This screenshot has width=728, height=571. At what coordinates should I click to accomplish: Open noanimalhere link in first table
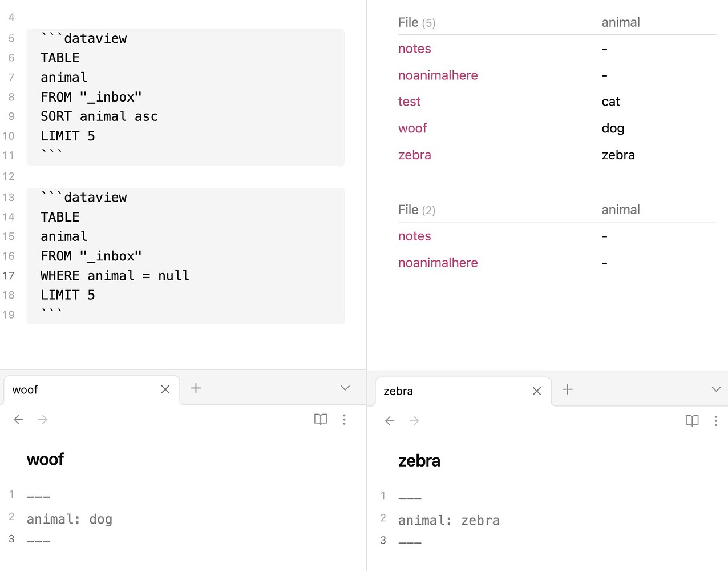(438, 75)
